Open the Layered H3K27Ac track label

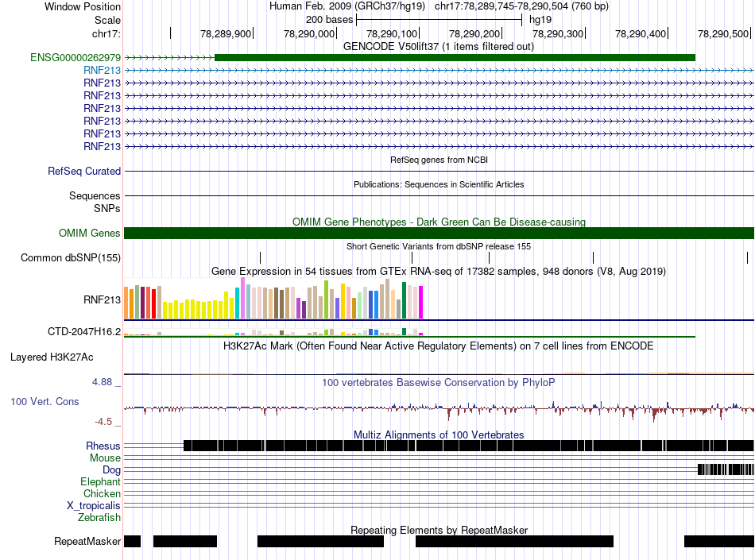tap(52, 357)
